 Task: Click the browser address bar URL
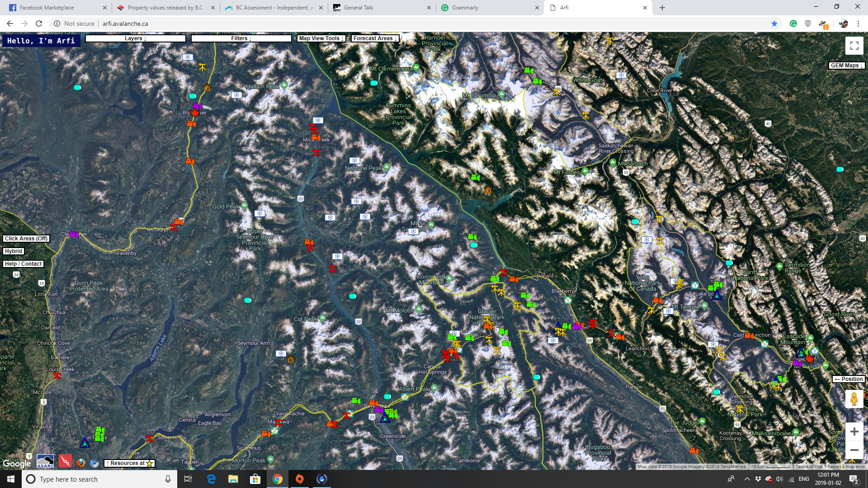[125, 23]
